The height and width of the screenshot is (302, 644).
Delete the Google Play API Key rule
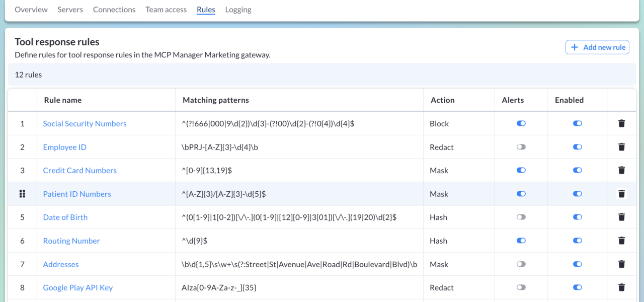click(621, 287)
